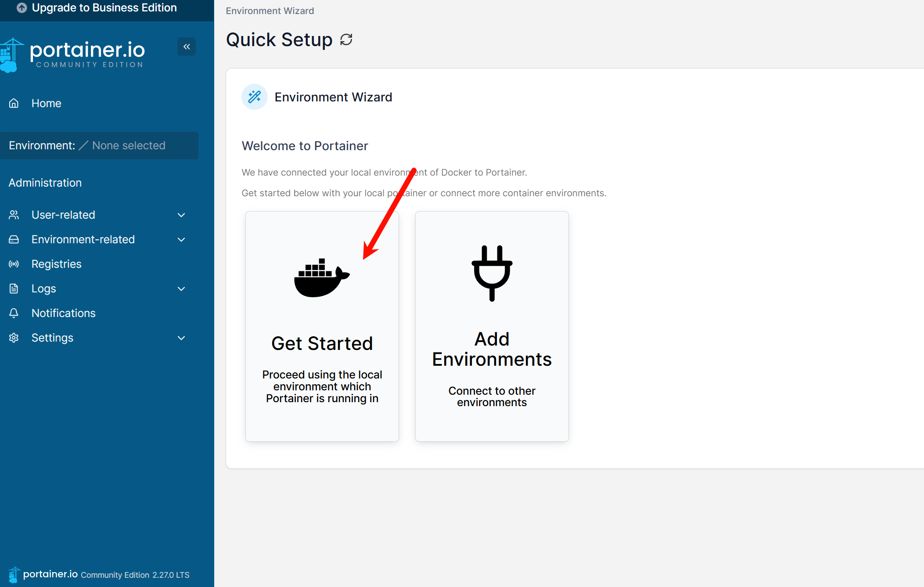Image resolution: width=924 pixels, height=587 pixels.
Task: Click the Registries broadcast icon
Action: click(14, 264)
